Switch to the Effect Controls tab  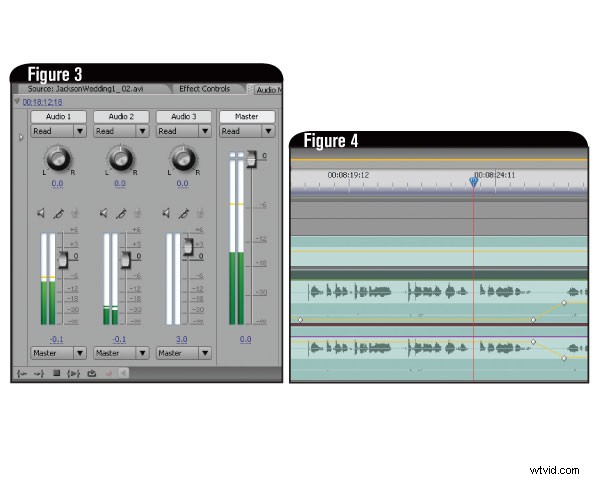click(205, 89)
